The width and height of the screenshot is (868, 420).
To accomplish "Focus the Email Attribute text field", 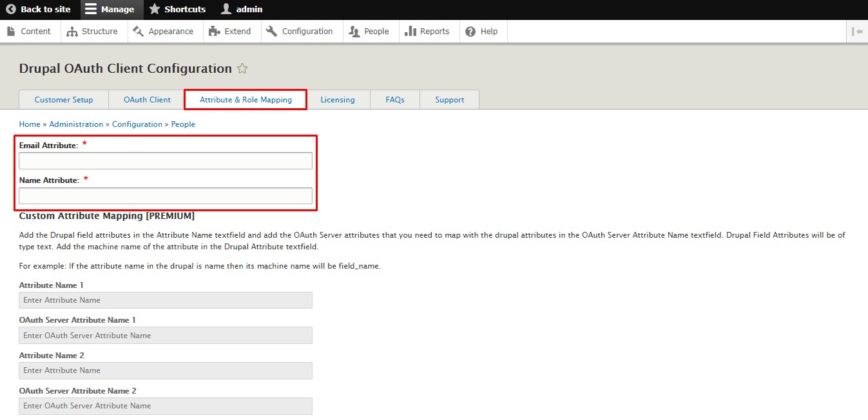I will [166, 160].
